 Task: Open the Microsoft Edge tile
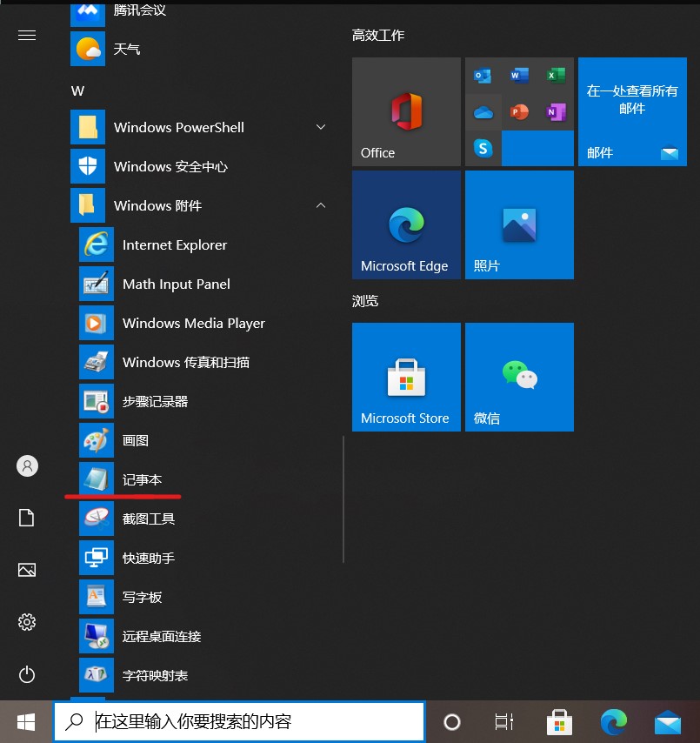(406, 225)
